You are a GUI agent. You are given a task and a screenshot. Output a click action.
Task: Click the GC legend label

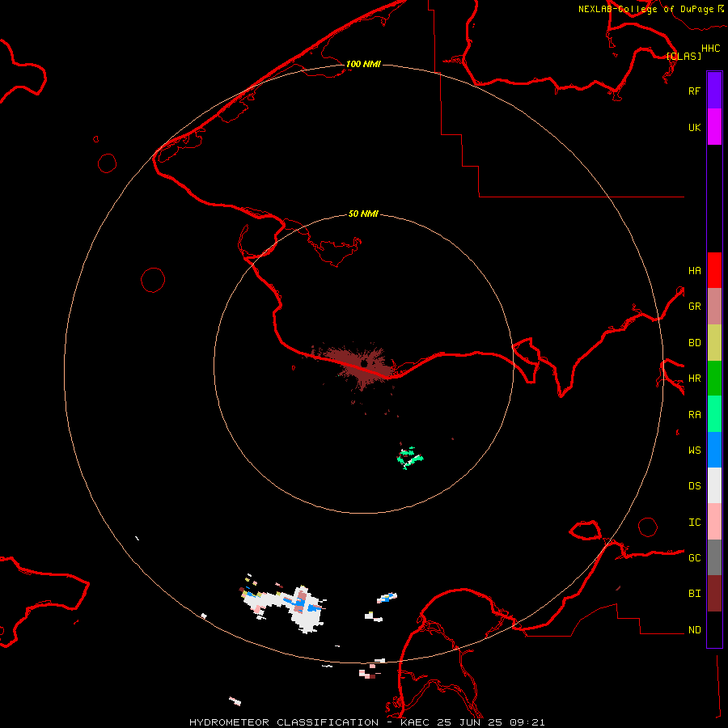(694, 557)
